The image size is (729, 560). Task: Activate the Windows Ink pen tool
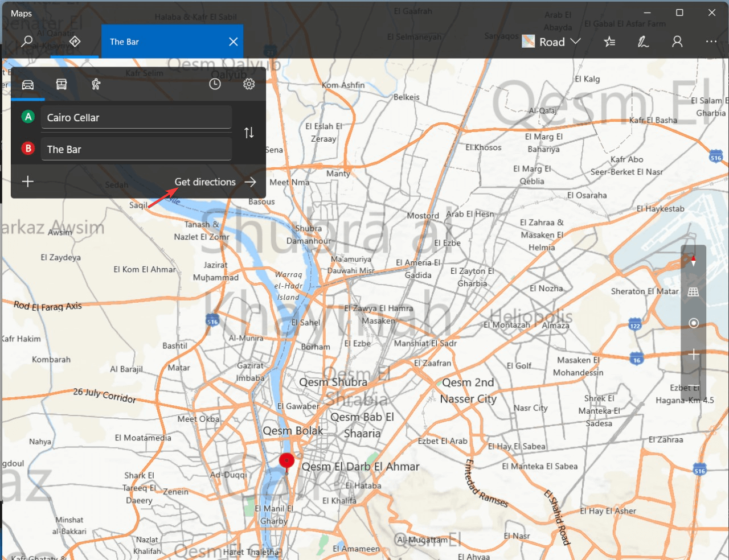tap(643, 42)
